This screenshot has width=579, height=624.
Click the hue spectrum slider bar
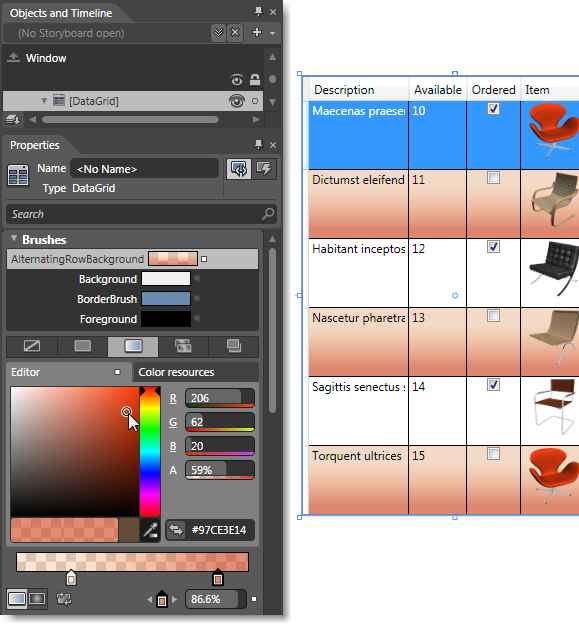[x=150, y=452]
